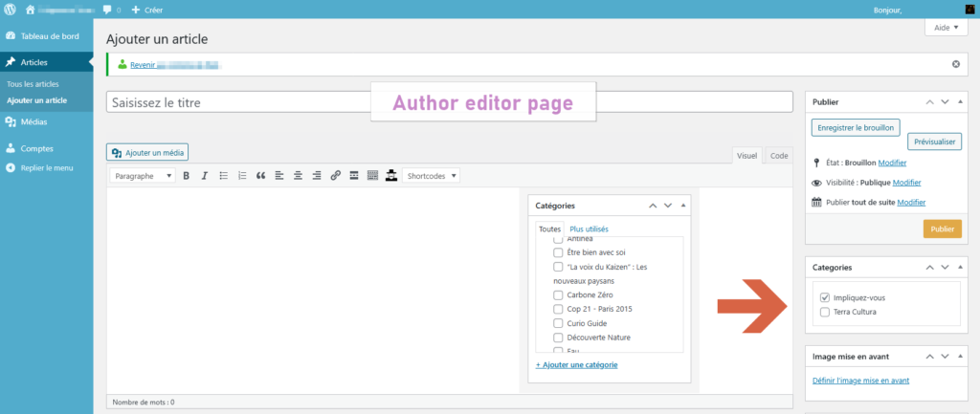This screenshot has width=980, height=414.
Task: Switch to the Code editor tab
Action: click(x=779, y=156)
